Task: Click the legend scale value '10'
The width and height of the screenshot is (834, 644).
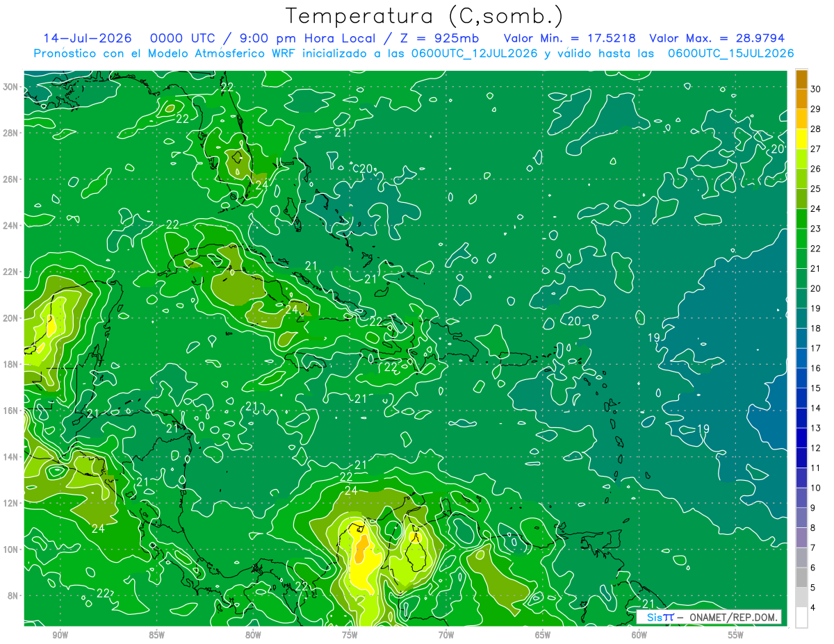Action: [x=816, y=488]
